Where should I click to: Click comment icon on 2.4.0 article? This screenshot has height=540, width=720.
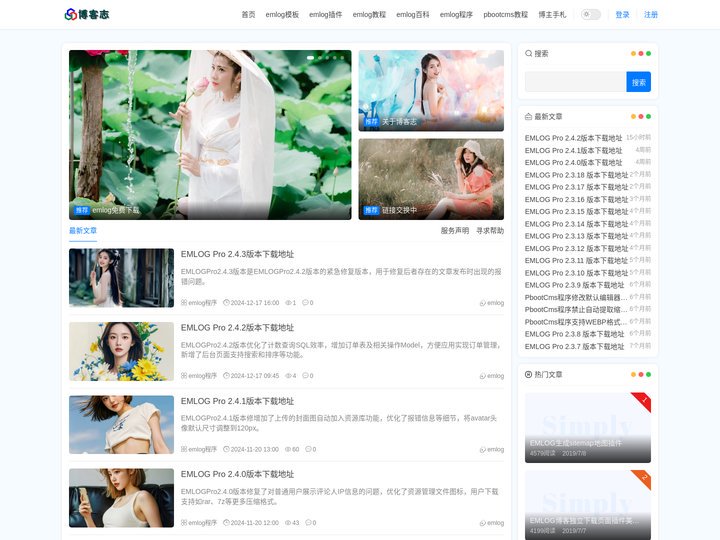coord(308,523)
